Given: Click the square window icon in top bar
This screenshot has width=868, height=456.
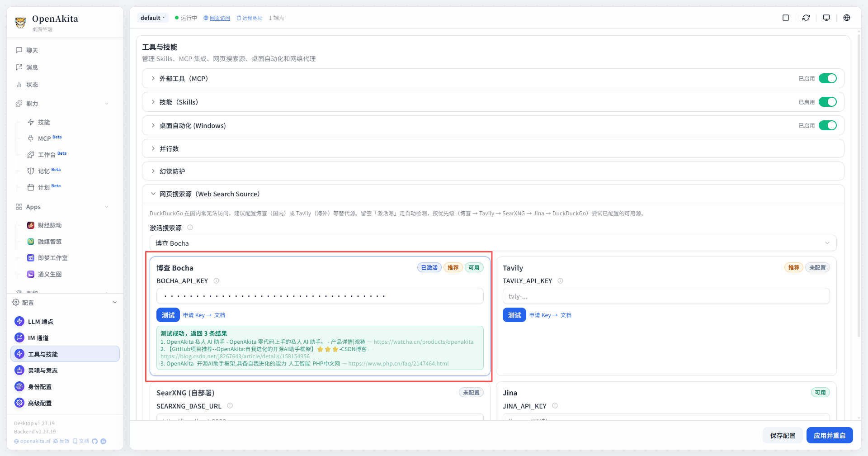Looking at the screenshot, I should (786, 18).
